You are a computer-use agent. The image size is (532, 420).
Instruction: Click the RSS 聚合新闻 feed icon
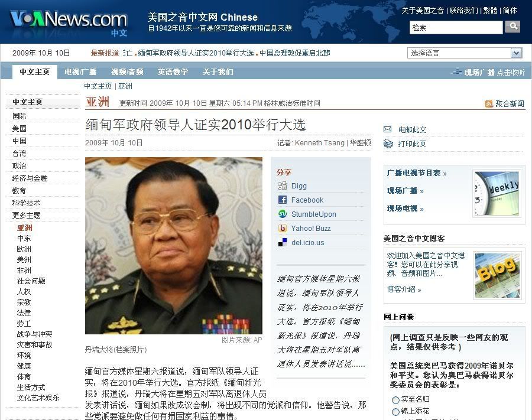(489, 104)
